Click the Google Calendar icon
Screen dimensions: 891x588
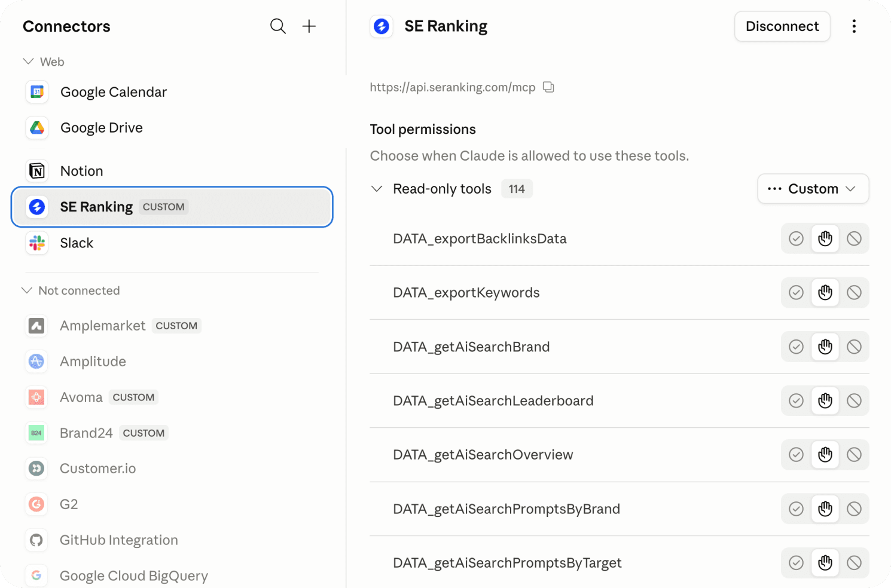[x=37, y=92]
